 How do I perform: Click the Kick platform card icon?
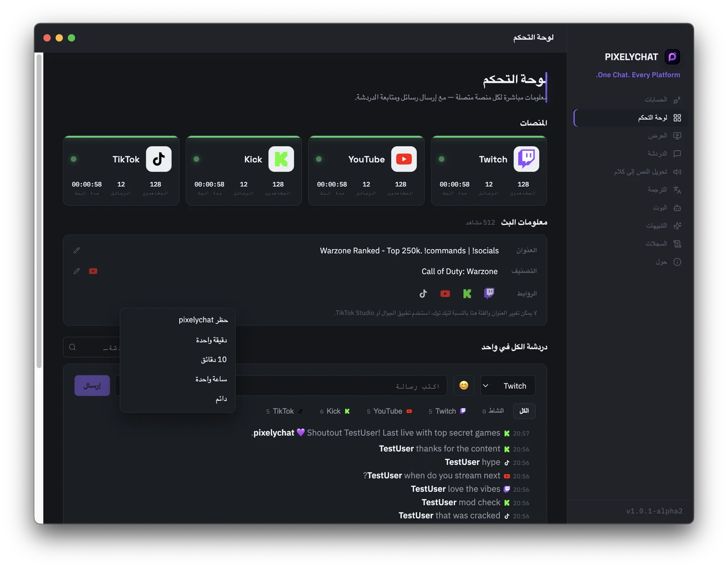[x=281, y=159]
